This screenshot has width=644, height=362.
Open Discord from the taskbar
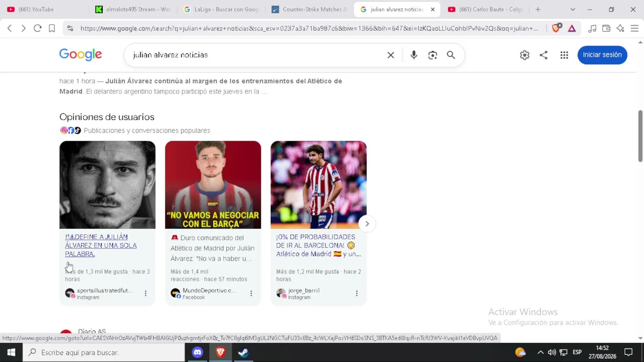tap(197, 352)
